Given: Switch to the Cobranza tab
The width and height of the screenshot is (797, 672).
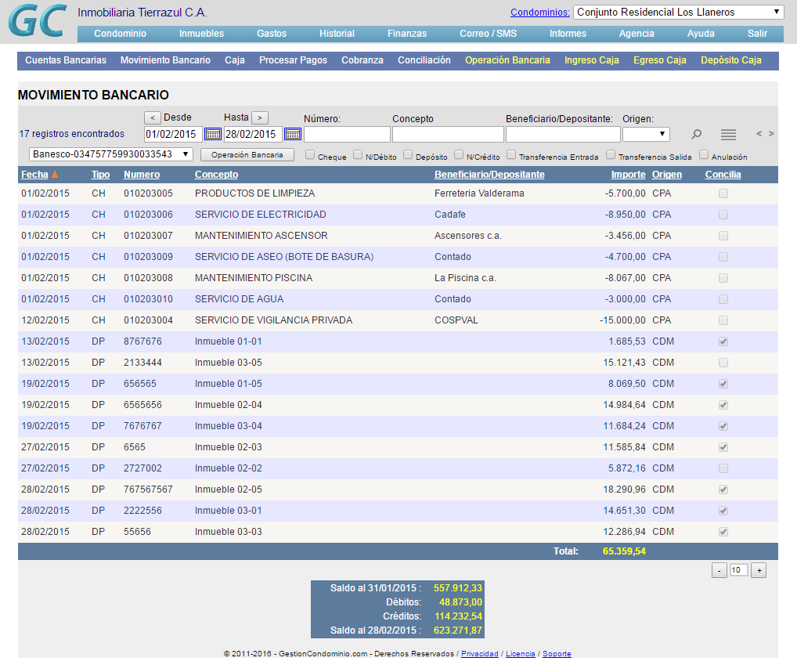Looking at the screenshot, I should tap(362, 60).
